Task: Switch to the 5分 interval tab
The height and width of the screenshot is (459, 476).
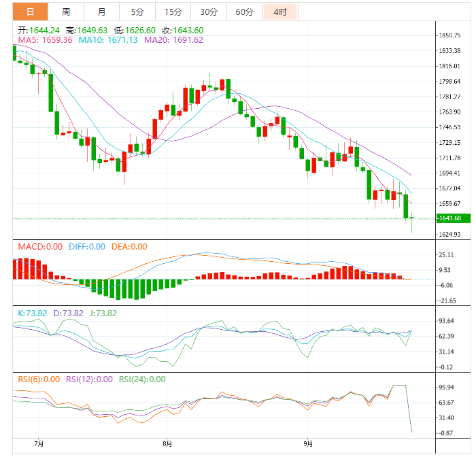Action: coord(137,12)
